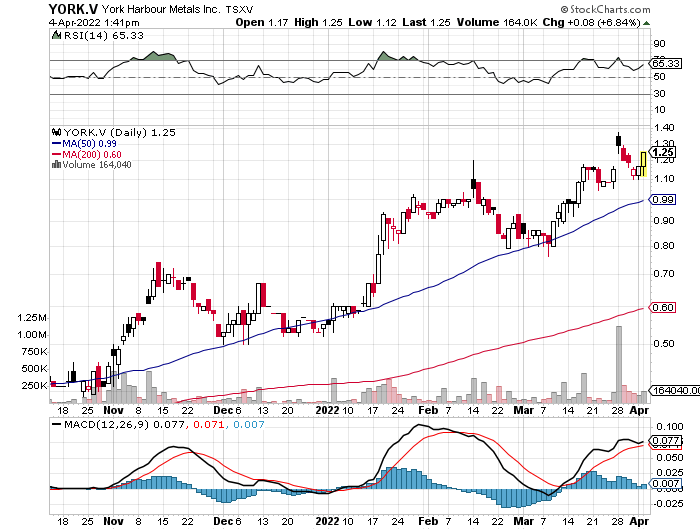Click the 1.25 last price tag on axis
The width and height of the screenshot is (700, 530).
click(x=663, y=153)
